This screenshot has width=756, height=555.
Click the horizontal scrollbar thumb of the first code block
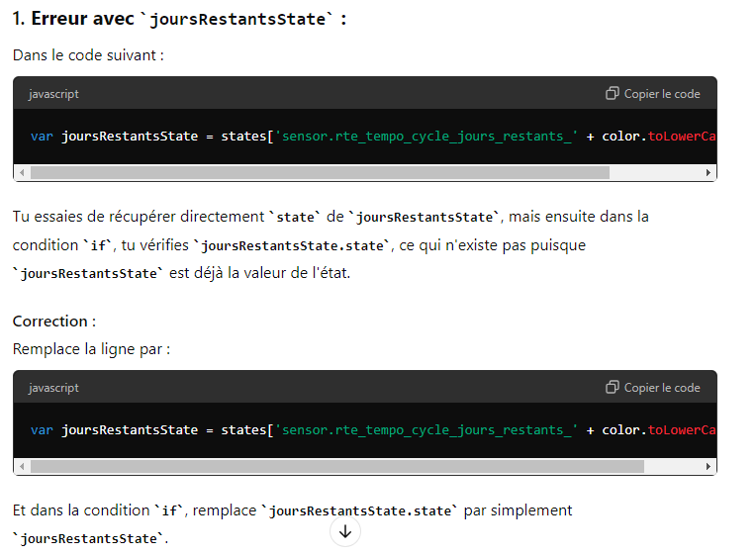tap(320, 172)
